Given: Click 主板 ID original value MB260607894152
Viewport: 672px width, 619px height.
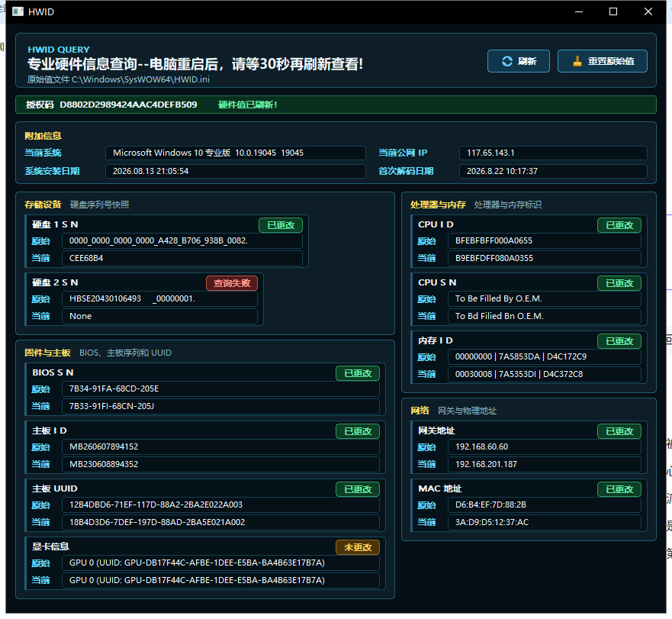Looking at the screenshot, I should [220, 447].
